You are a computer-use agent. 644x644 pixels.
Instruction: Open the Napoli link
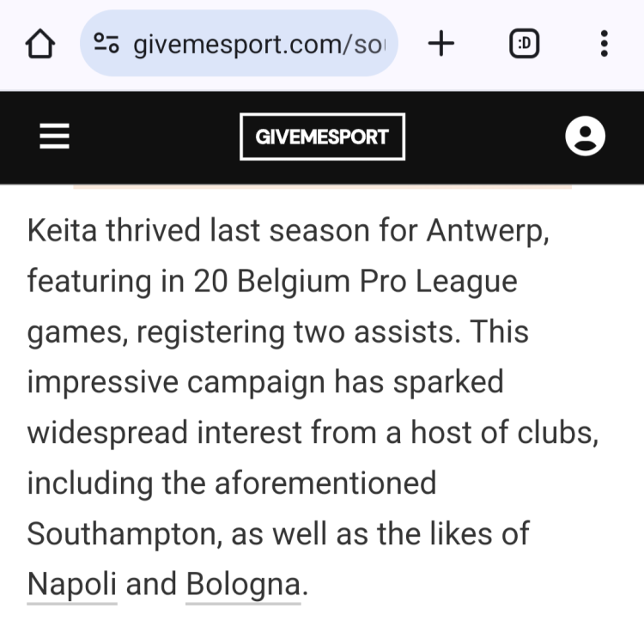point(72,584)
